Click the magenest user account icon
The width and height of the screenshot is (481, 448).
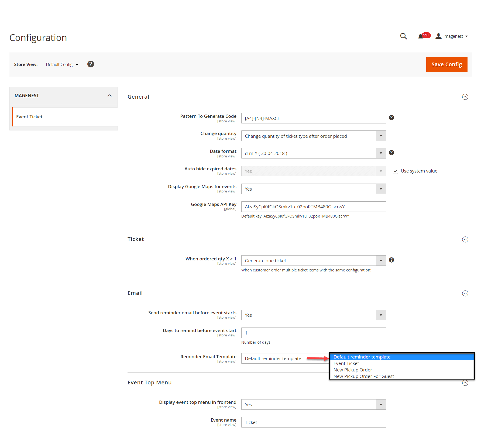pyautogui.click(x=439, y=36)
